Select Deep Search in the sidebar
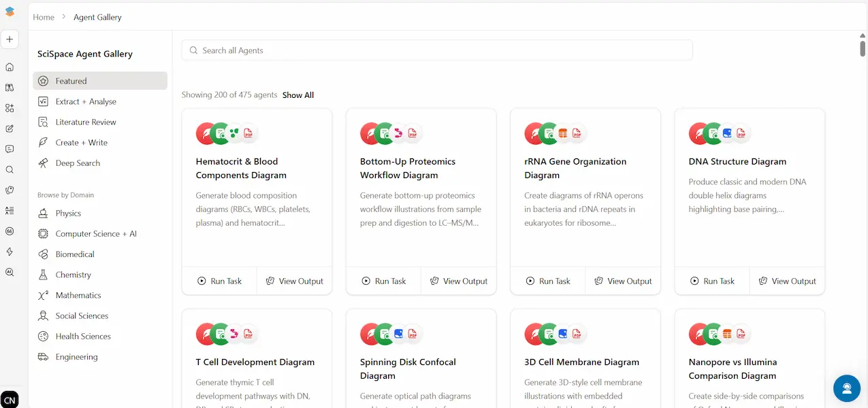This screenshot has width=868, height=408. click(78, 163)
